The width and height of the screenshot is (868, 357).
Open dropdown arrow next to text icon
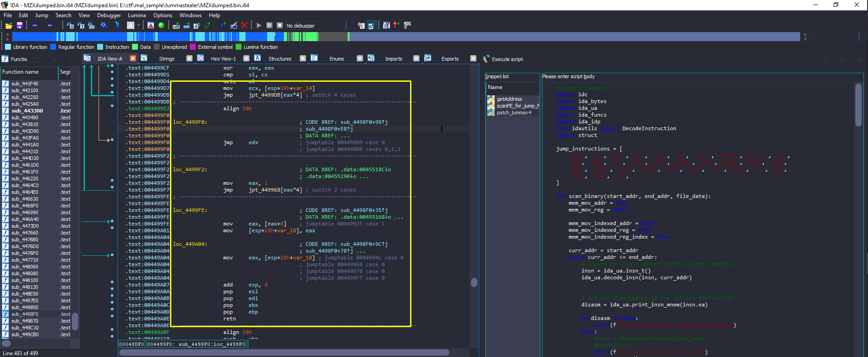tap(138, 26)
